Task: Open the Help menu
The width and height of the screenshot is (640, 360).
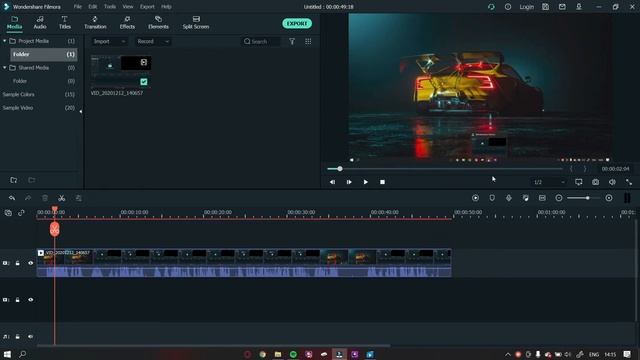Action: (x=166, y=7)
